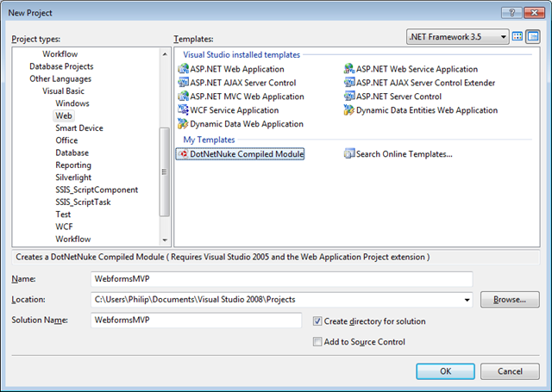Close the New Project dialog
This screenshot has width=552, height=392.
tap(535, 13)
